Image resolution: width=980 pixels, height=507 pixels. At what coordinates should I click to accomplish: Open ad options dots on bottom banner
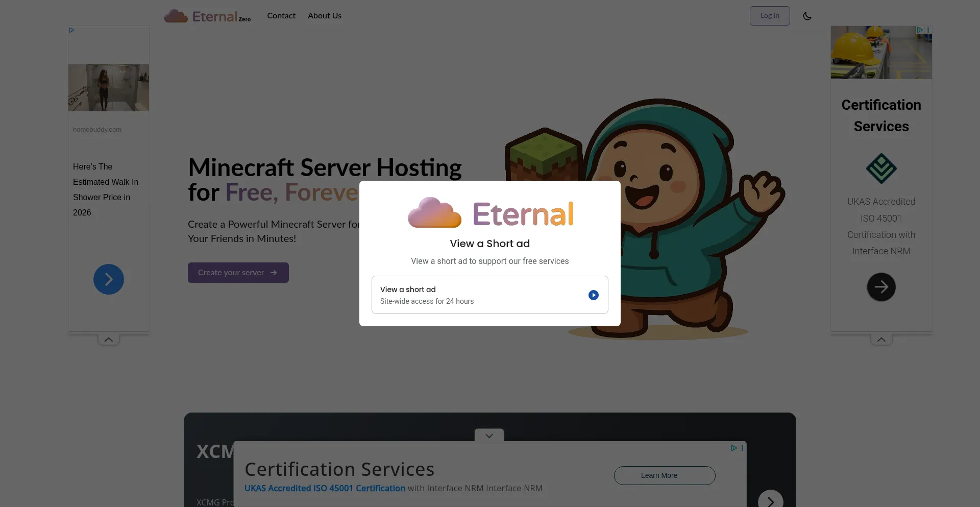click(742, 448)
